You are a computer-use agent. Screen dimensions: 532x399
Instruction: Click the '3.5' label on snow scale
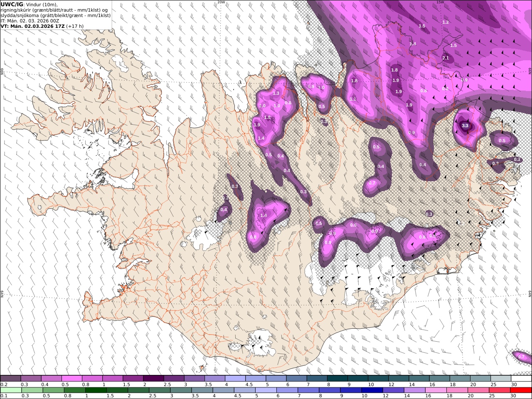pos(208,384)
